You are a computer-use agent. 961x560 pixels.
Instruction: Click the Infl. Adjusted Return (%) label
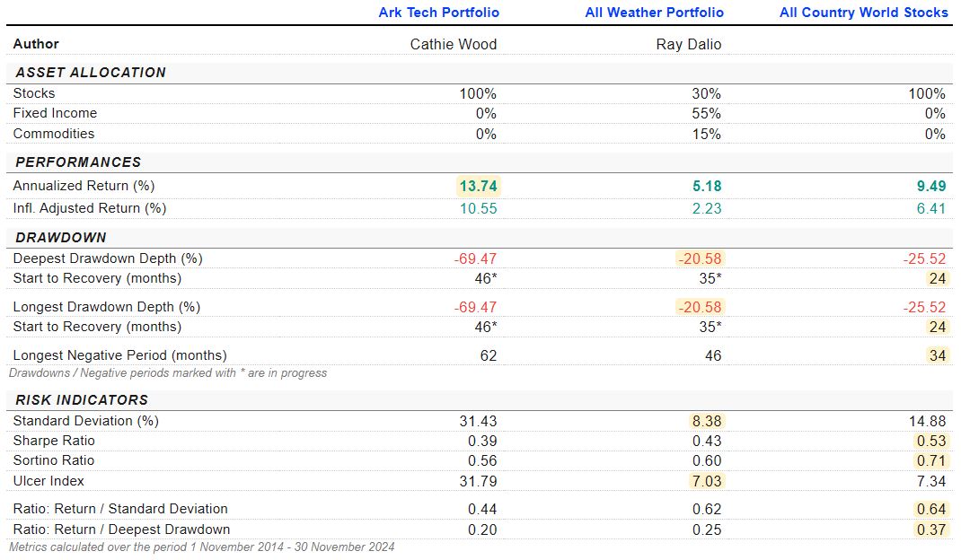click(x=90, y=208)
